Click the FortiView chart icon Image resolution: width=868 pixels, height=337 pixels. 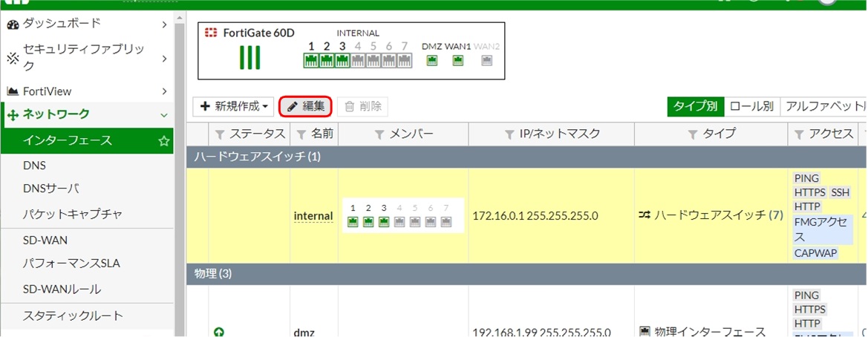(13, 91)
